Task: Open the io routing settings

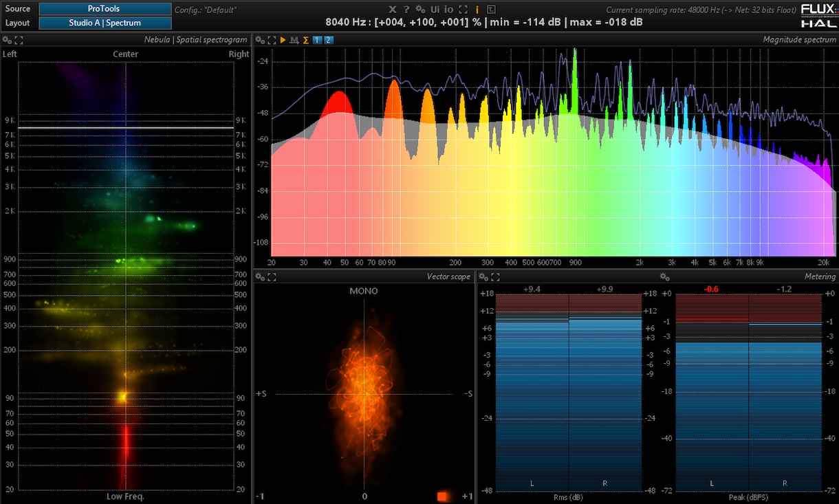Action: 449,9
